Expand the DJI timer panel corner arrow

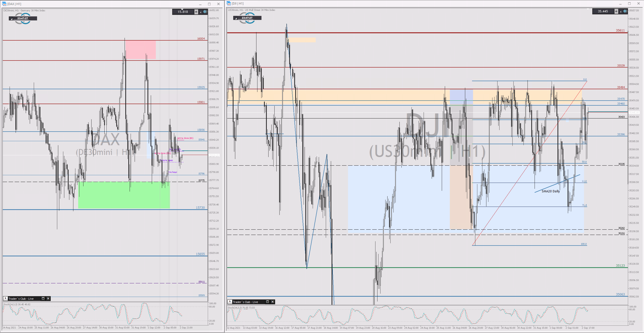(236, 19)
